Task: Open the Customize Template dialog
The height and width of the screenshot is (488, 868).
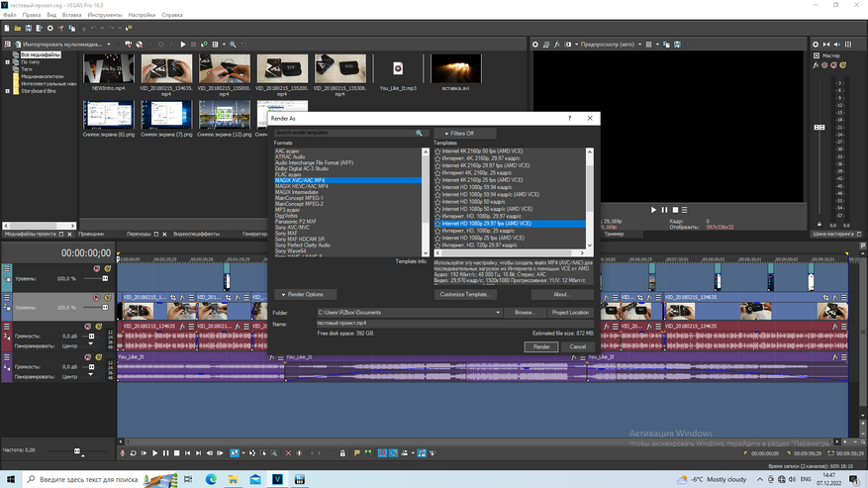Action: [x=465, y=294]
